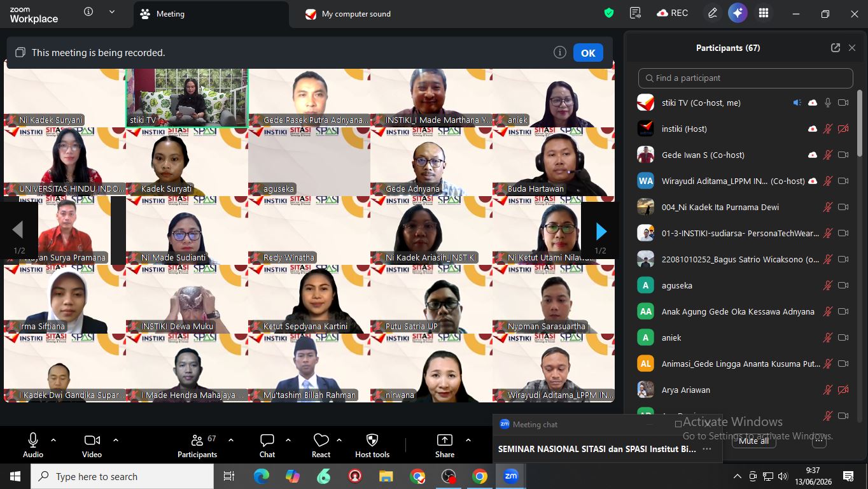Viewport: 868px width, 489px height.
Task: Toggle the Audio microphone button
Action: [x=33, y=445]
